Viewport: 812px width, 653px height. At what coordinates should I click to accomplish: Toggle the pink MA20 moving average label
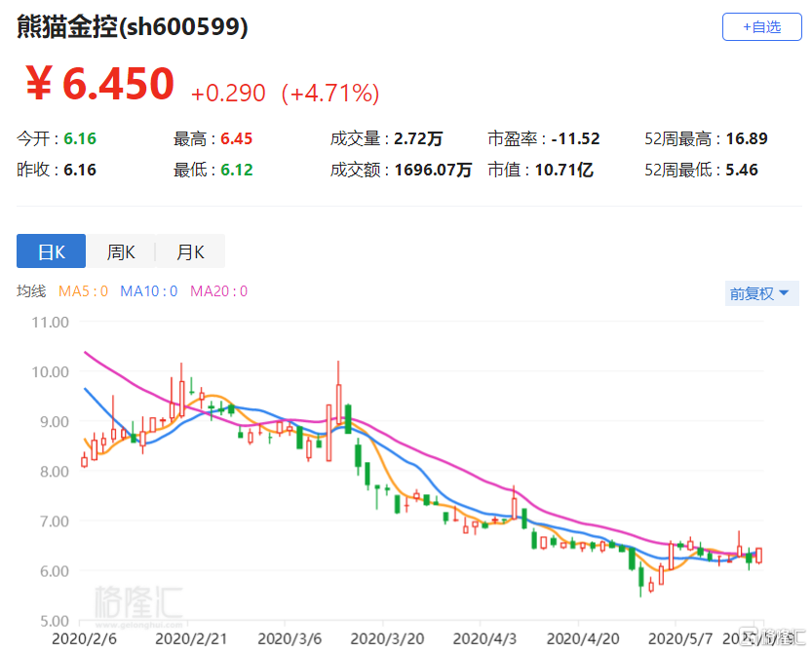218,291
